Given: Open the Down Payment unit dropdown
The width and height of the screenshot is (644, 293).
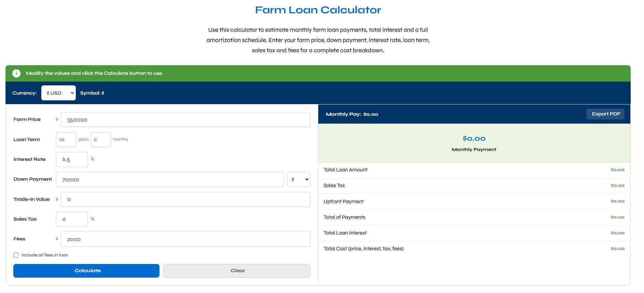Looking at the screenshot, I should point(298,179).
